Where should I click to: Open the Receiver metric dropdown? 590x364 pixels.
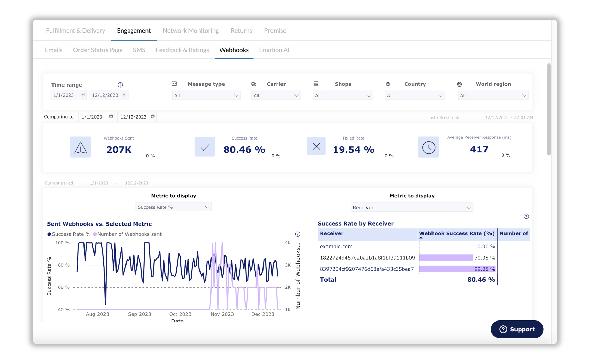412,207
